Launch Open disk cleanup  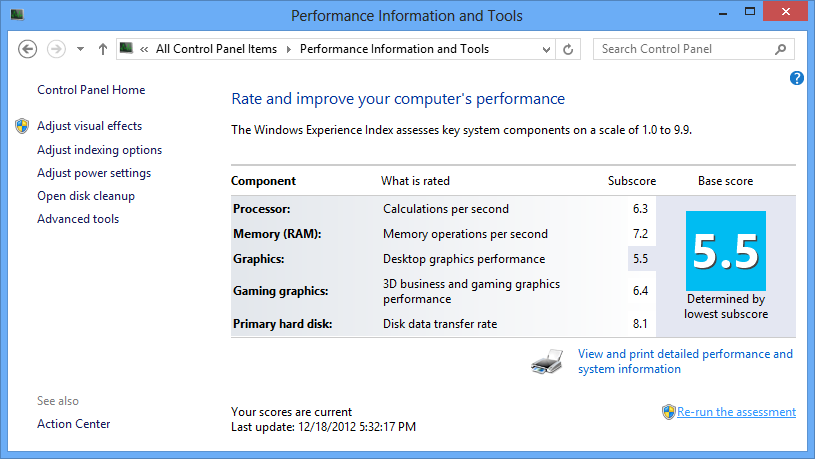pyautogui.click(x=86, y=196)
